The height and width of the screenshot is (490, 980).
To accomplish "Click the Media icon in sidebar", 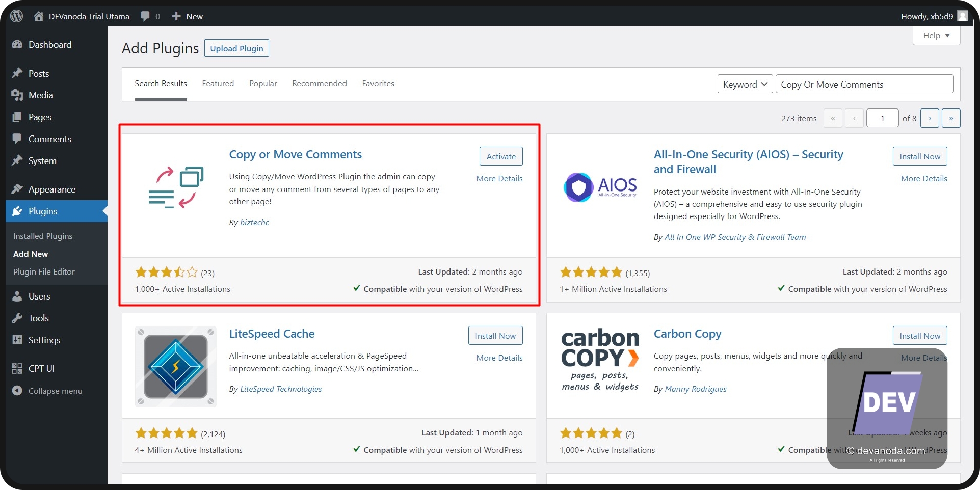I will click(17, 95).
